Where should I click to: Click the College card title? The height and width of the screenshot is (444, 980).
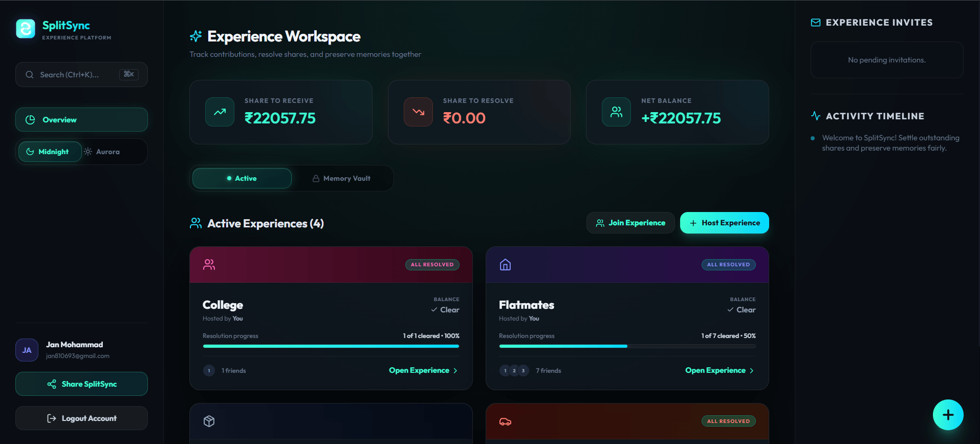[223, 305]
